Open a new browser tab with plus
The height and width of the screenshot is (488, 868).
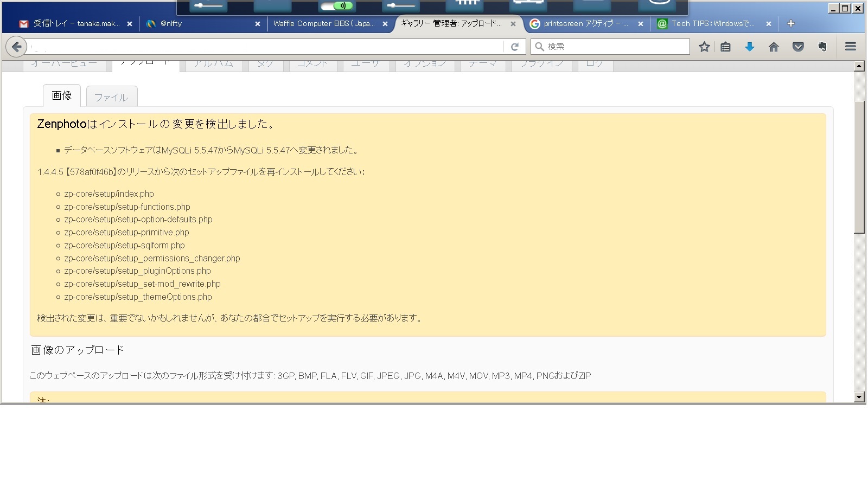click(x=790, y=23)
